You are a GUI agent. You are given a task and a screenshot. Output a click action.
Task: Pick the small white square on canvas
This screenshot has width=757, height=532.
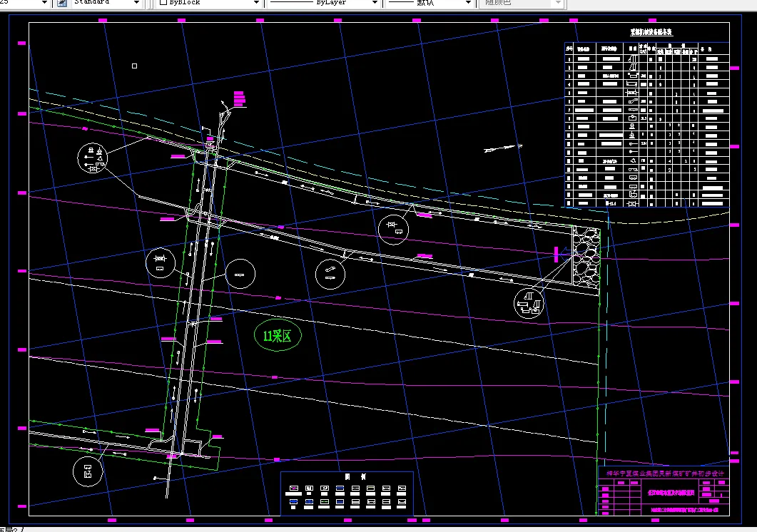tap(134, 66)
